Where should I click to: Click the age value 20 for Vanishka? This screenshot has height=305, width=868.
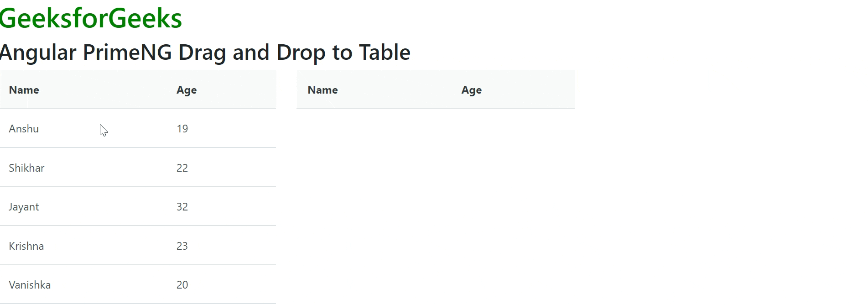click(x=182, y=284)
